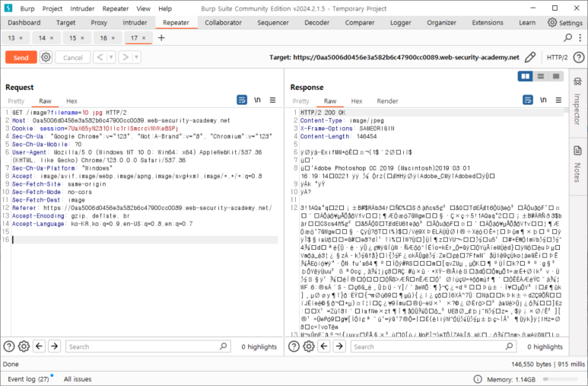Click the Burp Suite logo icon
Viewport: 588px width, 386px height.
coord(8,8)
